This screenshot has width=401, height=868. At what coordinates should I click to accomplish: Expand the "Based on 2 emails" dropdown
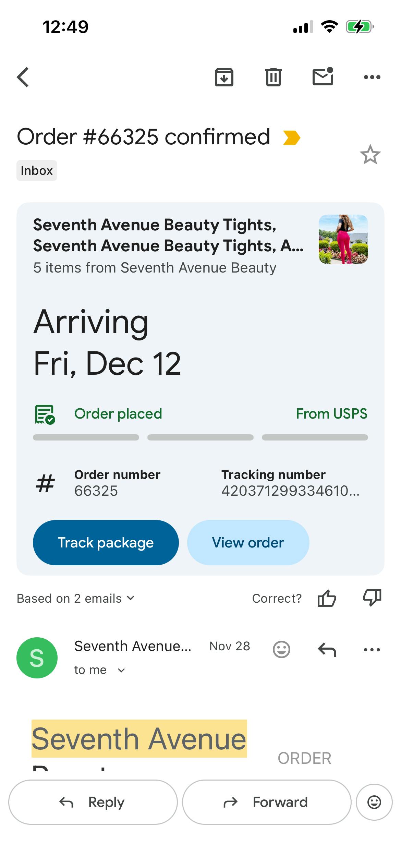click(x=76, y=599)
